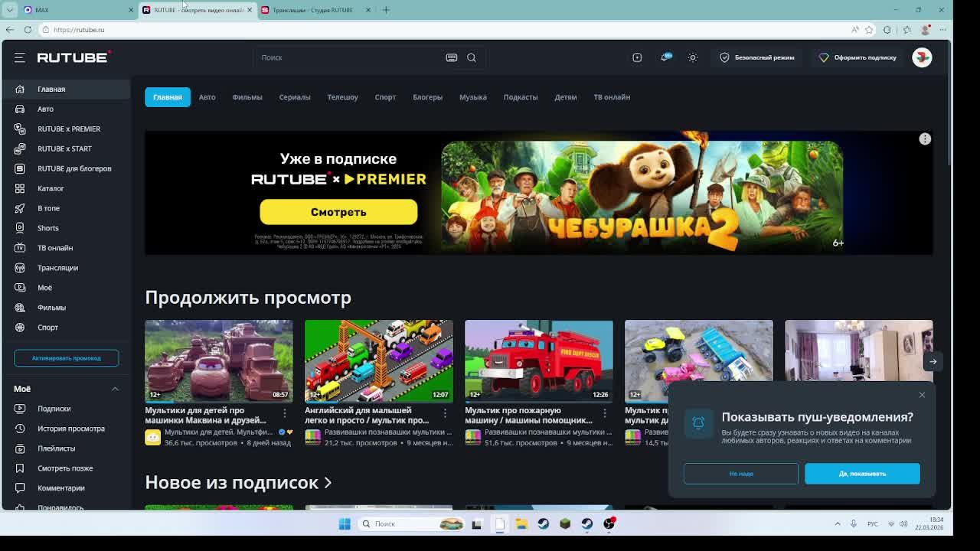This screenshot has width=980, height=551.
Task: Open the Маквин cars cartoon thumbnail
Action: pyautogui.click(x=219, y=360)
